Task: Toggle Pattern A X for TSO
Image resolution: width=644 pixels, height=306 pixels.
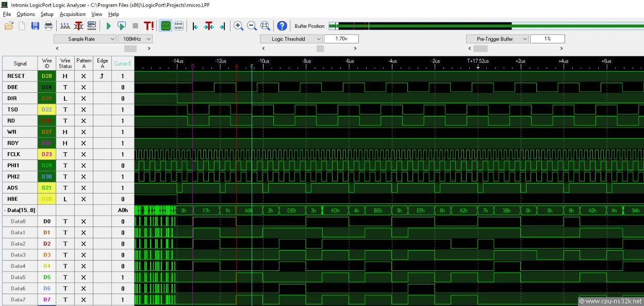Action: (x=84, y=109)
